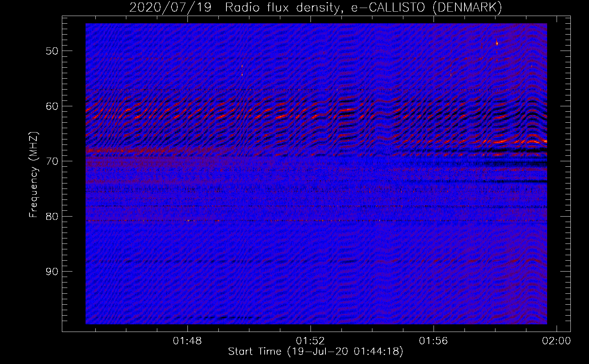
Task: Click the 80 frequency tick label
Action: click(52, 217)
